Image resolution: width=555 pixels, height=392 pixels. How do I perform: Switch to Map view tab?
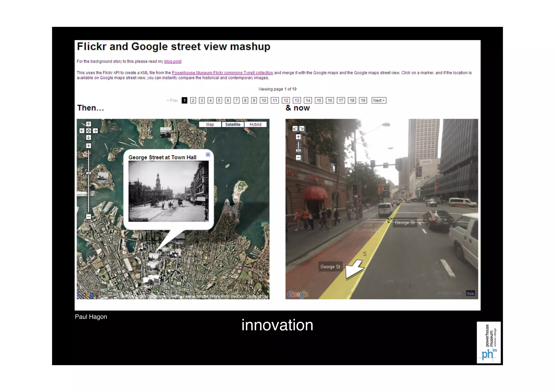(x=210, y=124)
